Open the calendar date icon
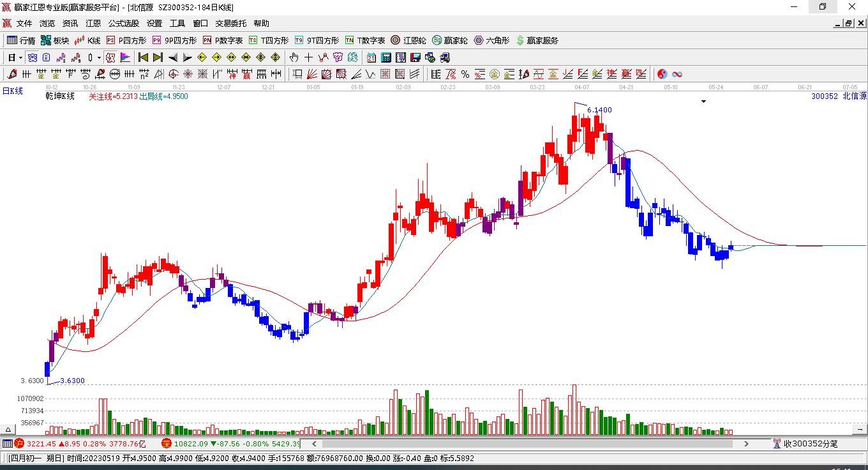 pos(371,57)
